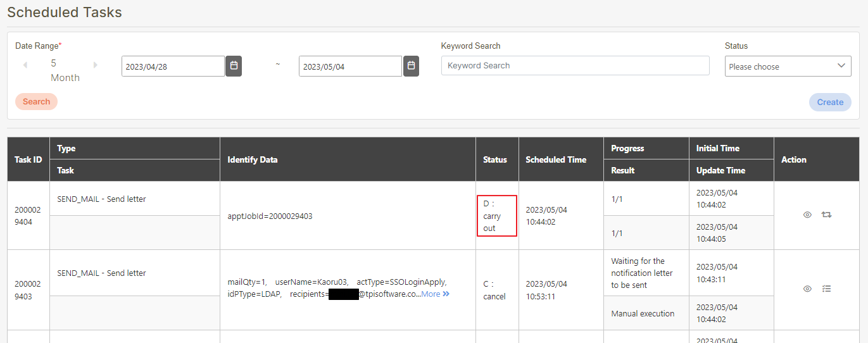Viewport: 868px width, 343px height.
Task: Click the Task ID column header
Action: 28,159
